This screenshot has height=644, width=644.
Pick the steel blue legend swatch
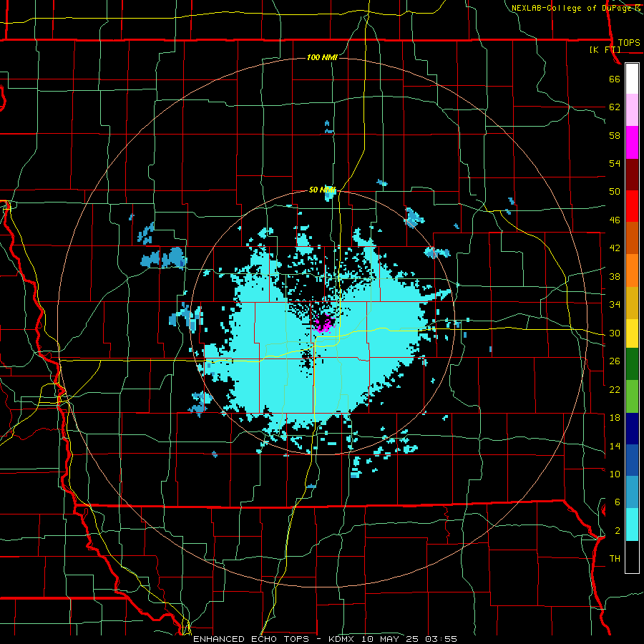click(x=632, y=492)
